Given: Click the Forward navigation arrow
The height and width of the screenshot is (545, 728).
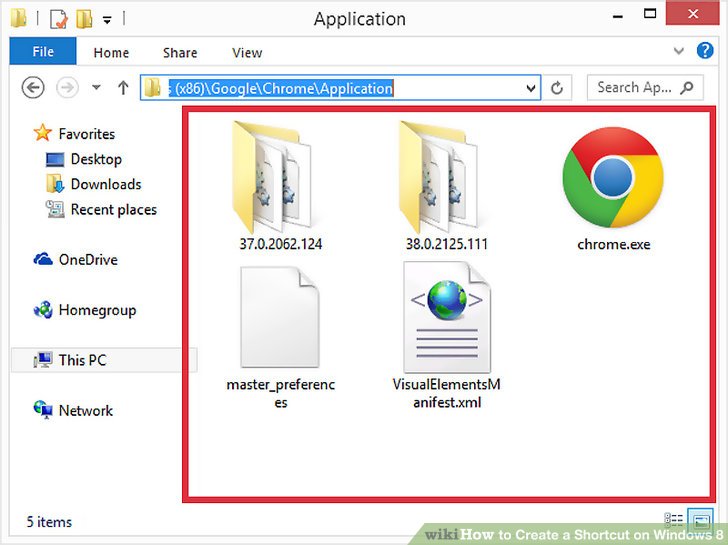Looking at the screenshot, I should pyautogui.click(x=67, y=87).
